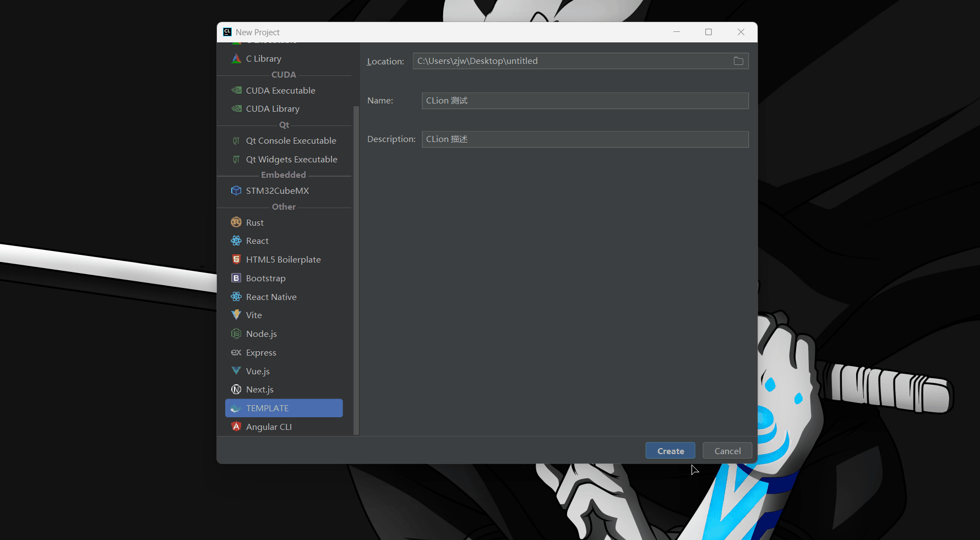Maximize the New Project dialog
This screenshot has height=540, width=980.
pyautogui.click(x=709, y=32)
